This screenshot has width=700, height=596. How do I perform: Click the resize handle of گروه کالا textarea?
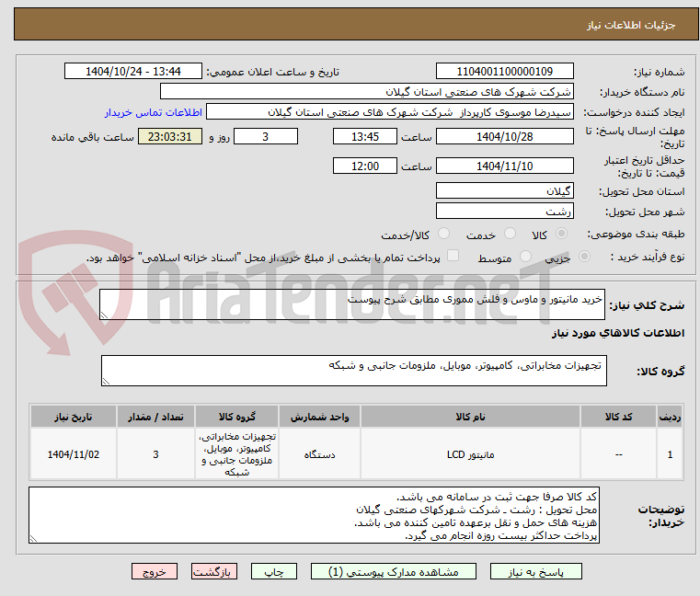[x=106, y=382]
